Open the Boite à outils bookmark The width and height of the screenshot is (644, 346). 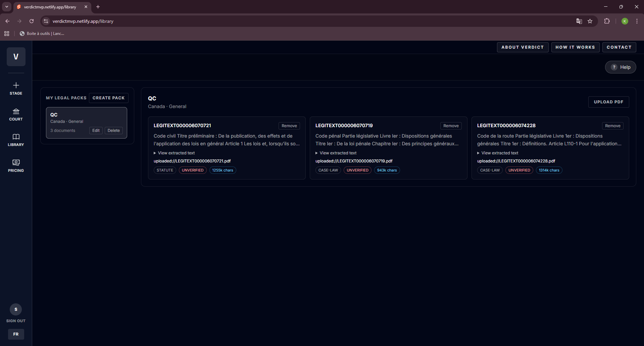point(42,34)
